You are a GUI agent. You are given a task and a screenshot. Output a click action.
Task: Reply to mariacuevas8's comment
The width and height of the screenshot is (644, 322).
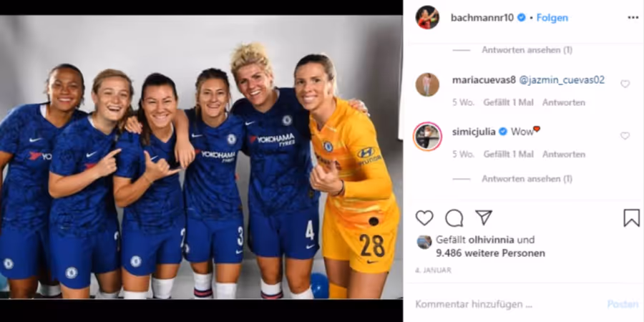(x=564, y=102)
